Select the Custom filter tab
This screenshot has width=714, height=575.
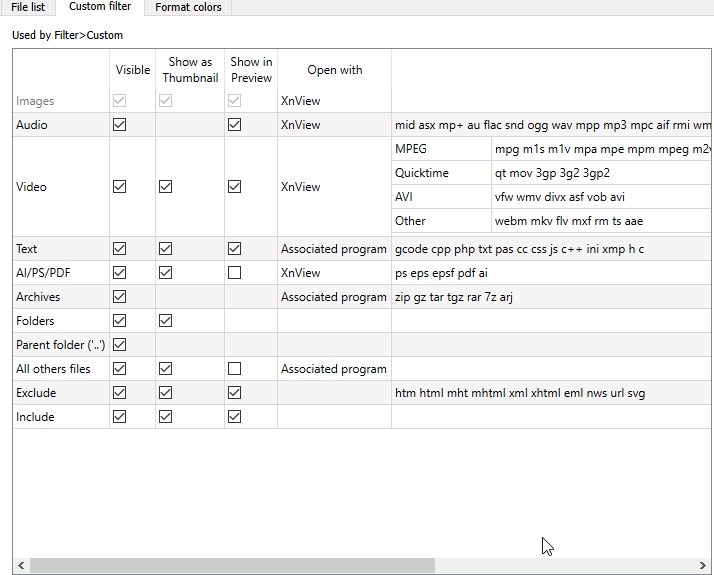[100, 7]
